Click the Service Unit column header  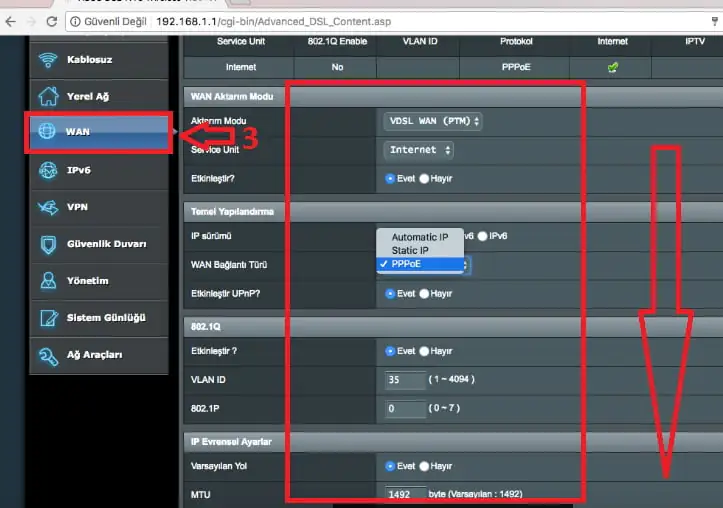241,41
